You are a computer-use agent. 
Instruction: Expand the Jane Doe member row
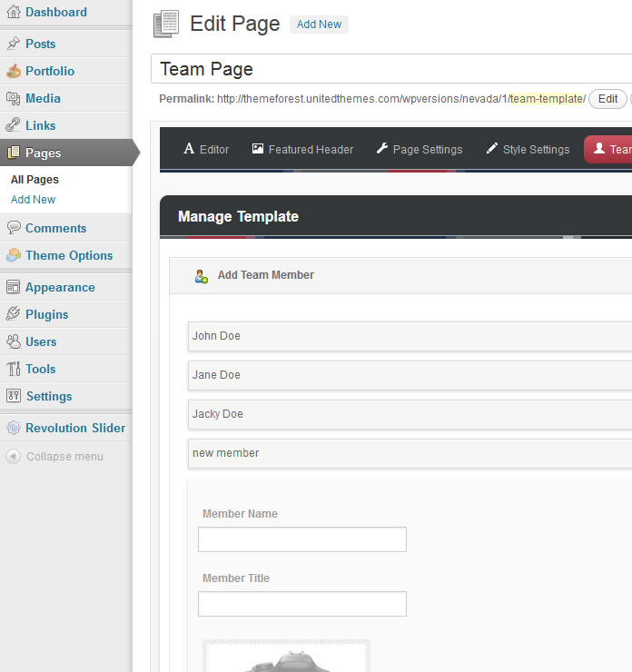(x=409, y=375)
